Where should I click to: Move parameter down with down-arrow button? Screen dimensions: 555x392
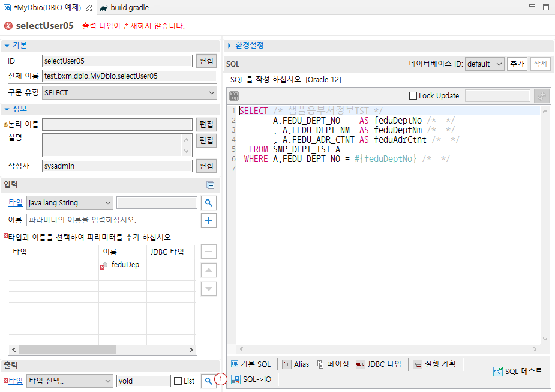pyautogui.click(x=209, y=289)
